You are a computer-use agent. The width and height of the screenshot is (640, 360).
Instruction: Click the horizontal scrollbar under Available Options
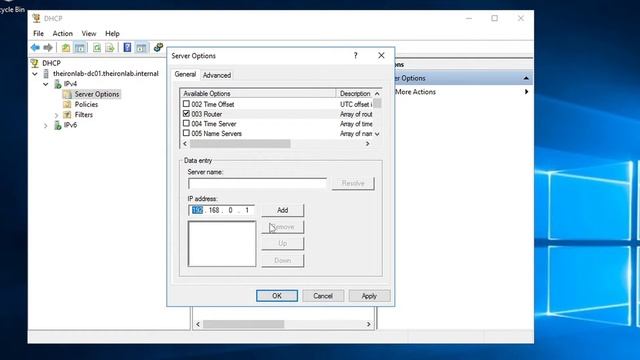coord(240,144)
